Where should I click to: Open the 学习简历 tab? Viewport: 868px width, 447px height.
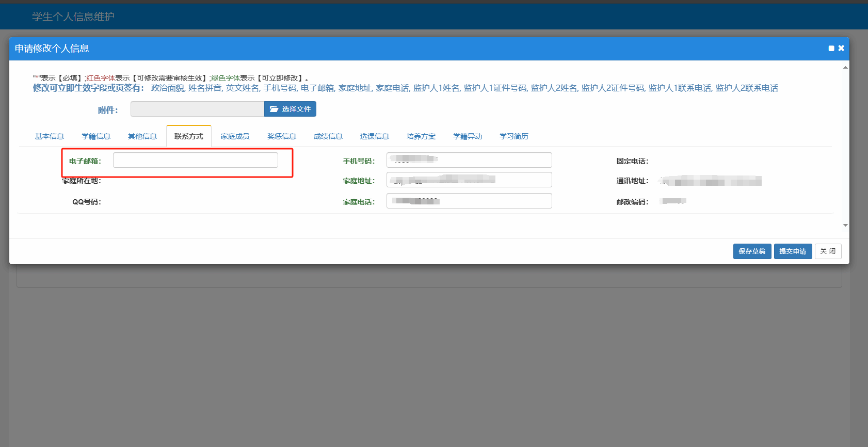click(514, 136)
